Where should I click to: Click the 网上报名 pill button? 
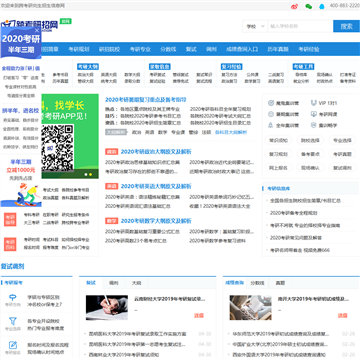[x=278, y=168]
